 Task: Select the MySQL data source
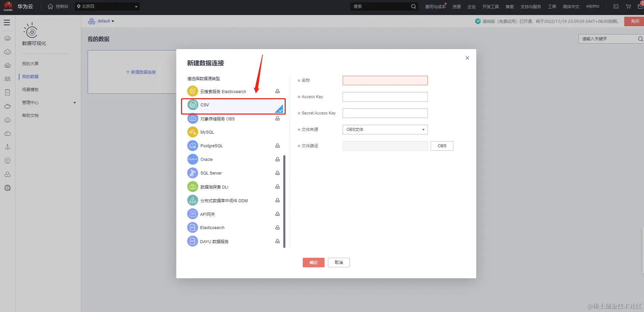[x=234, y=132]
